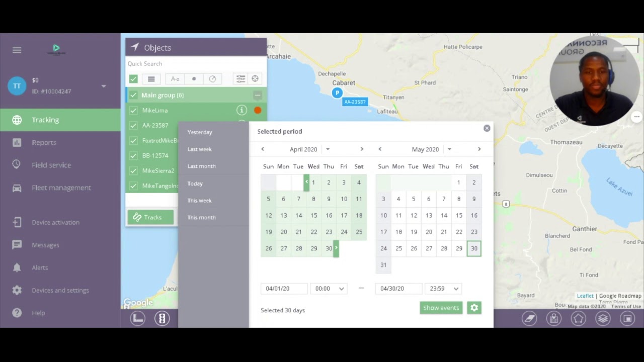Close the Selected period dialog
Viewport: 644px width, 362px height.
click(x=487, y=128)
